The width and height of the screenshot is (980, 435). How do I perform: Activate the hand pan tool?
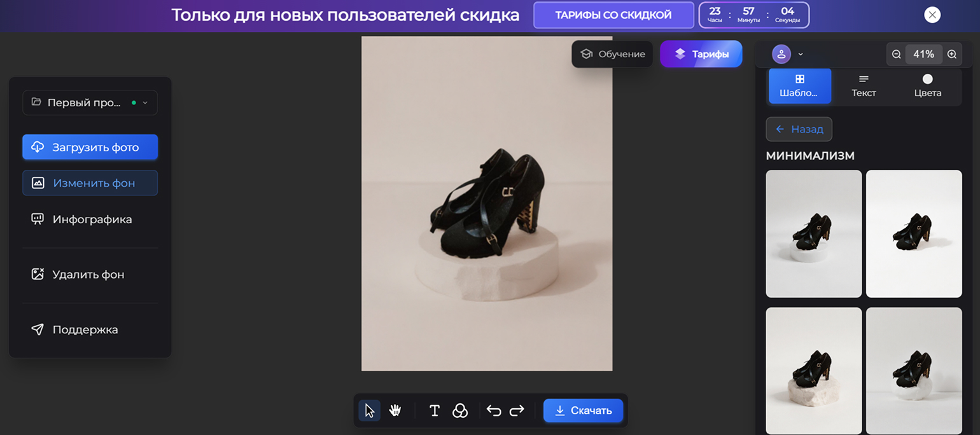[x=395, y=411]
